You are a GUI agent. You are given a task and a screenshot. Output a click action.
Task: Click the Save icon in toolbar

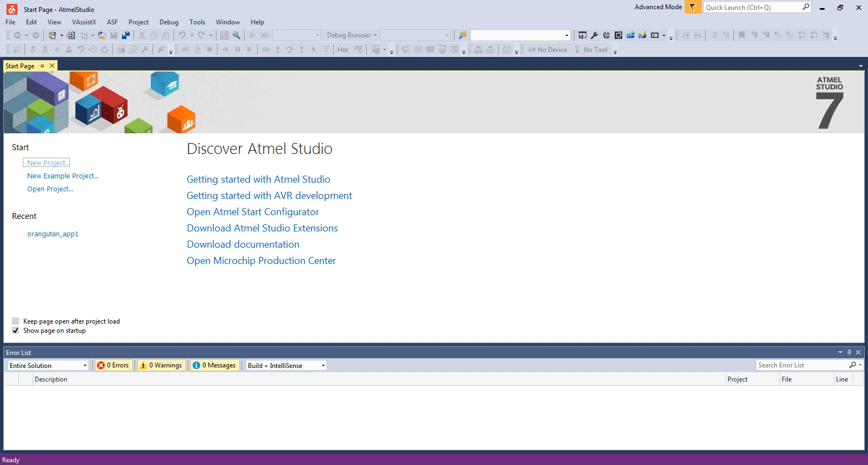[114, 35]
